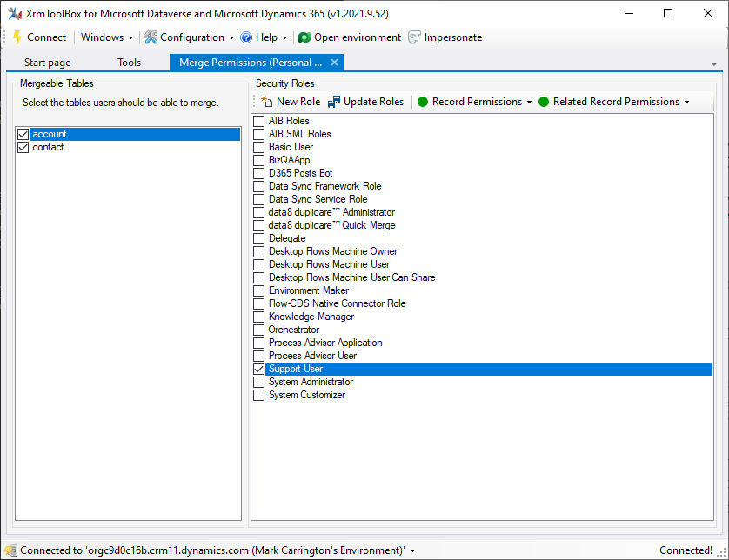Open the Configuration tools icon
This screenshot has width=729, height=560.
tap(150, 37)
